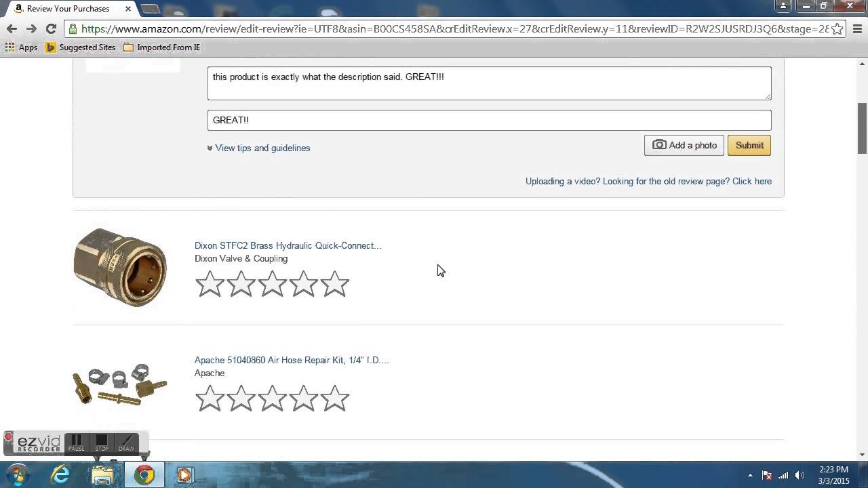Click the Apache brand text
The image size is (868, 488).
(x=210, y=373)
